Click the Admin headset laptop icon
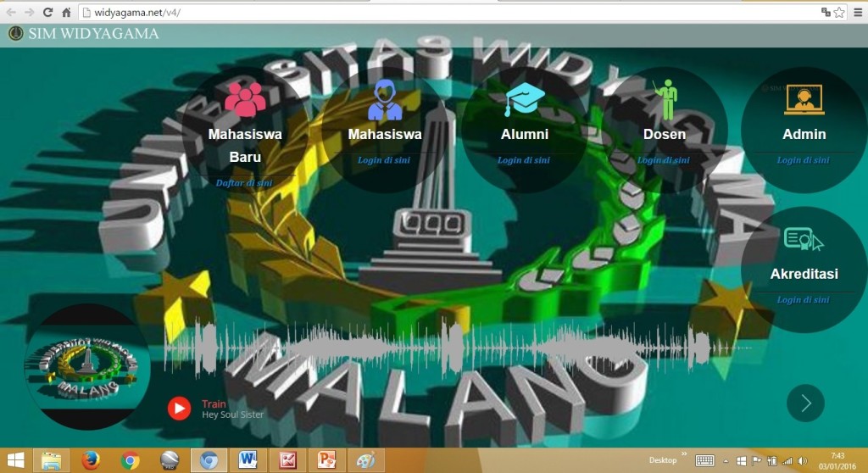Image resolution: width=868 pixels, height=473 pixels. click(x=804, y=100)
